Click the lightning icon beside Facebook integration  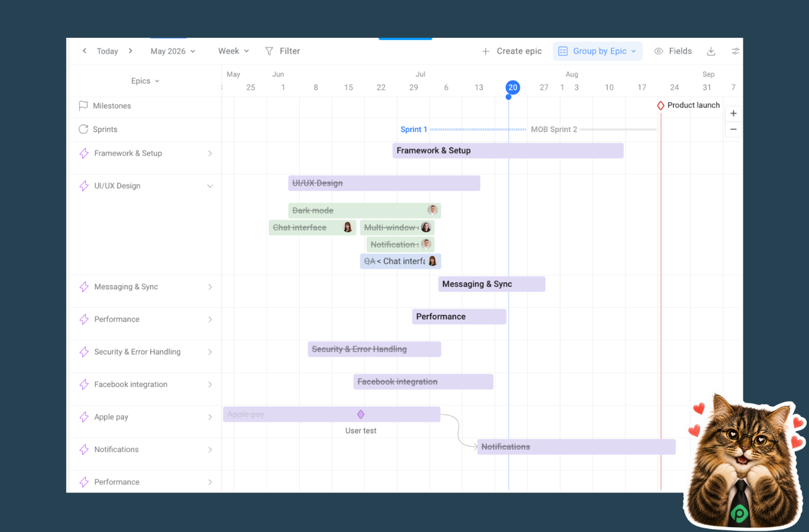(x=84, y=384)
